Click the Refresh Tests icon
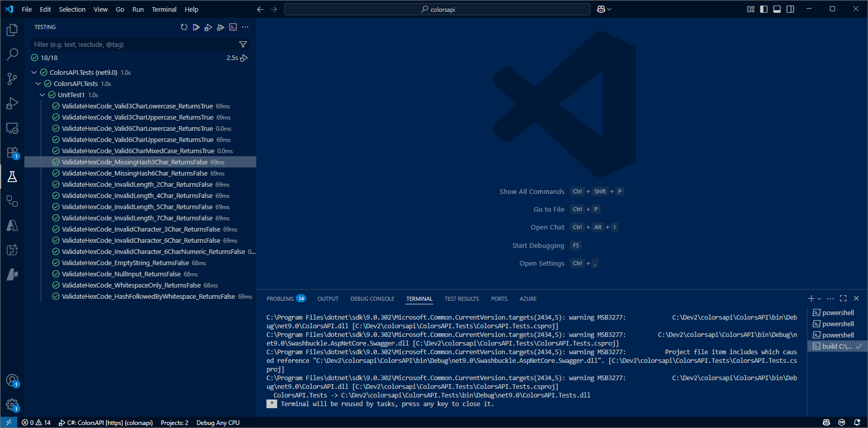Screen dimensions: 868x428 [x=184, y=27]
